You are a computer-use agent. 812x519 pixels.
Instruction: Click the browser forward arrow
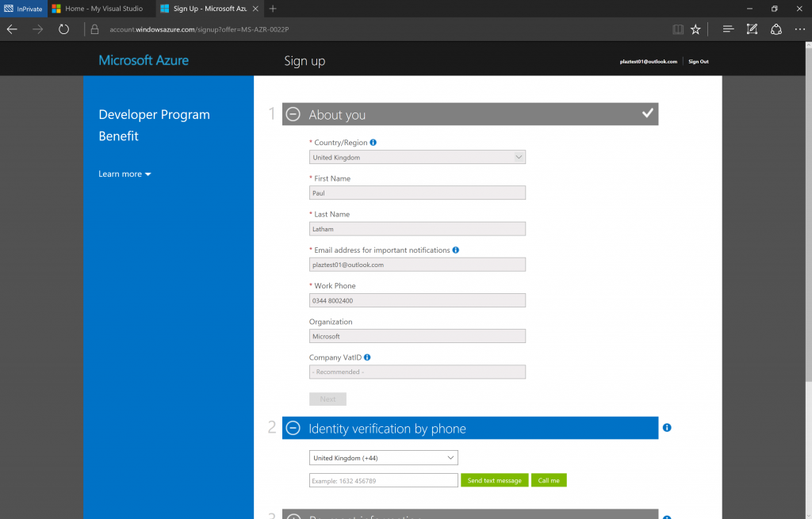click(38, 29)
